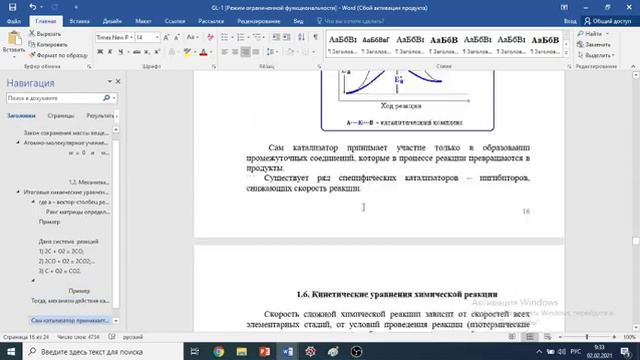The width and height of the screenshot is (640, 360).
Task: Toggle underline (Ч) formatting
Action: tap(120, 52)
